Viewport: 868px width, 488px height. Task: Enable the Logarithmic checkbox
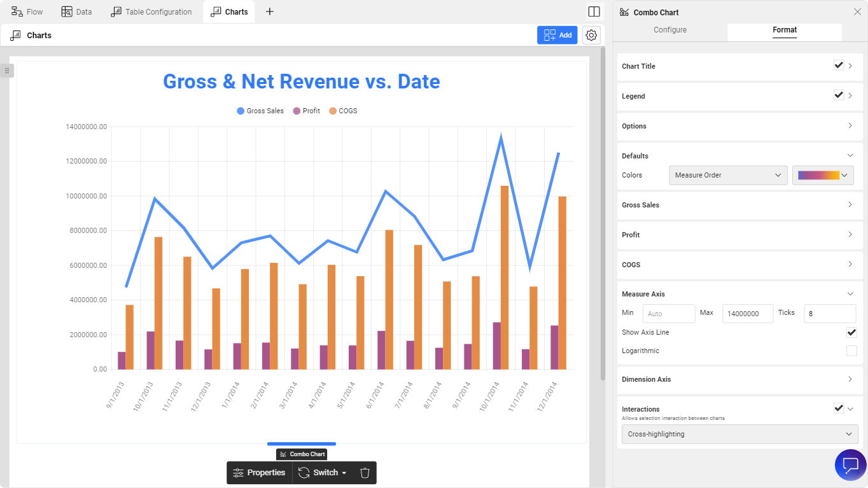point(851,351)
